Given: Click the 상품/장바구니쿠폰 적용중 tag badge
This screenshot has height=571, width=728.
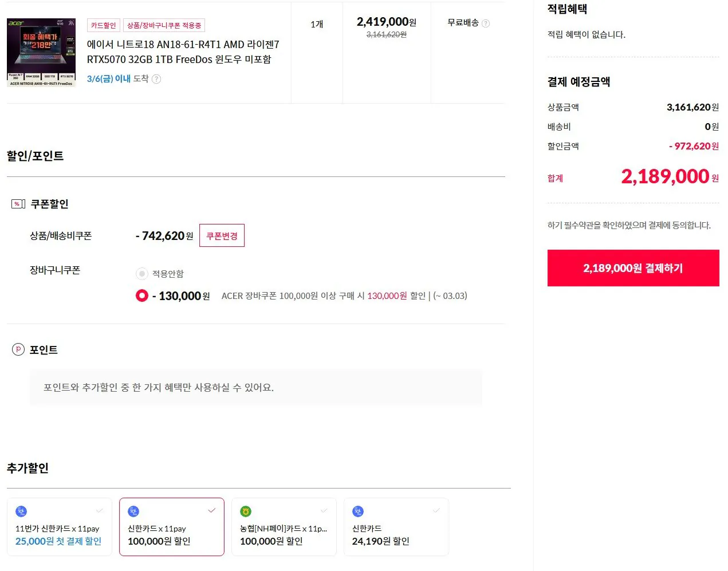Looking at the screenshot, I should pos(164,25).
